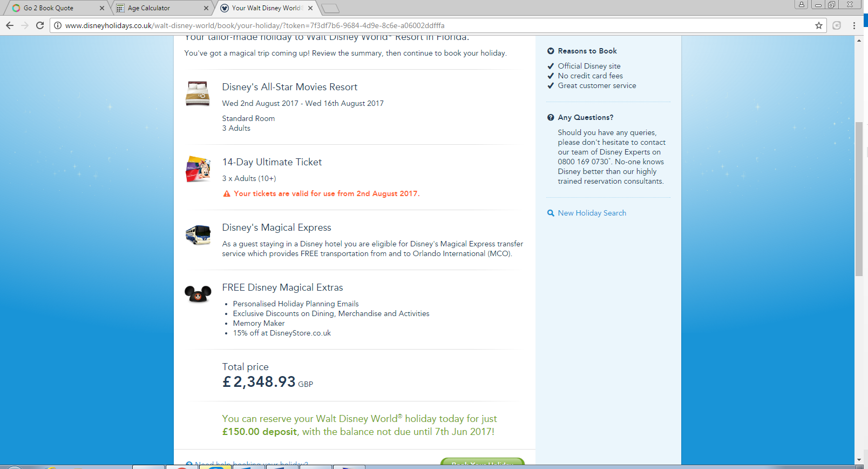Click the tickets valid from 2nd August warning
Screen dimensions: 868x469
(327, 193)
